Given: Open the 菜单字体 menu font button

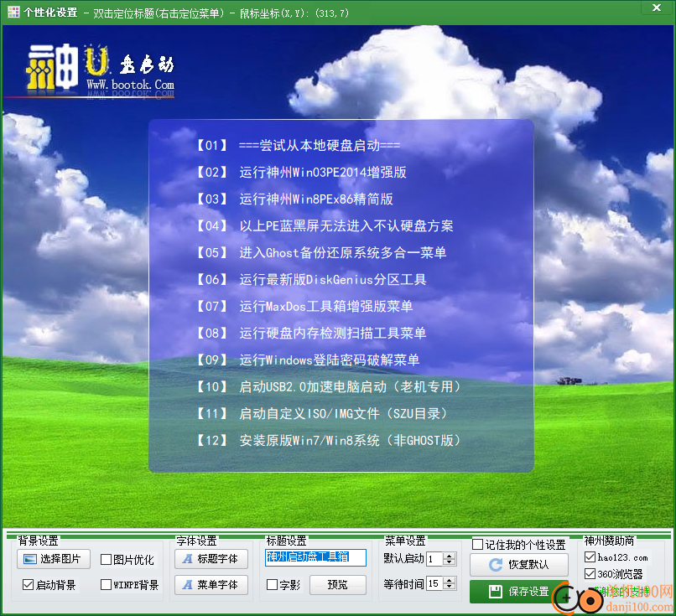Looking at the screenshot, I should pyautogui.click(x=211, y=584).
